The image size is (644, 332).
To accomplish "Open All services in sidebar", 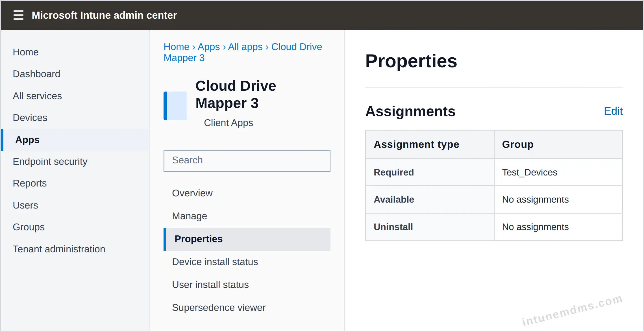I will click(37, 96).
